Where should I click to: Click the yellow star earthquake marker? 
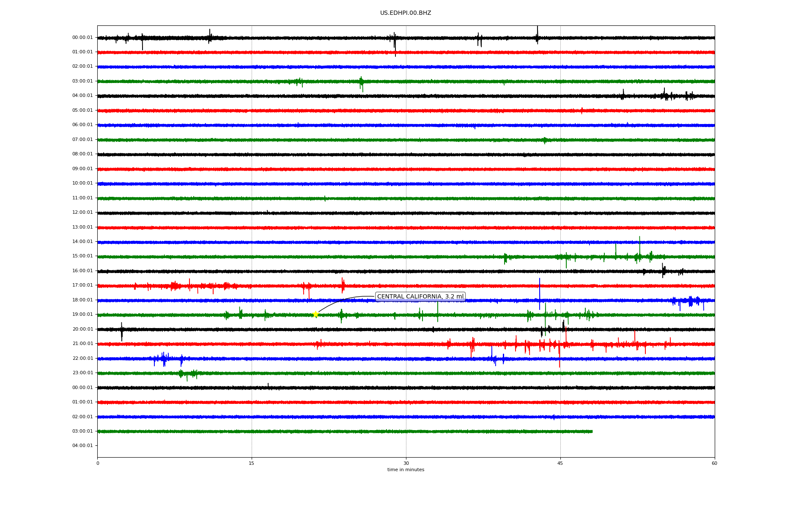point(315,314)
